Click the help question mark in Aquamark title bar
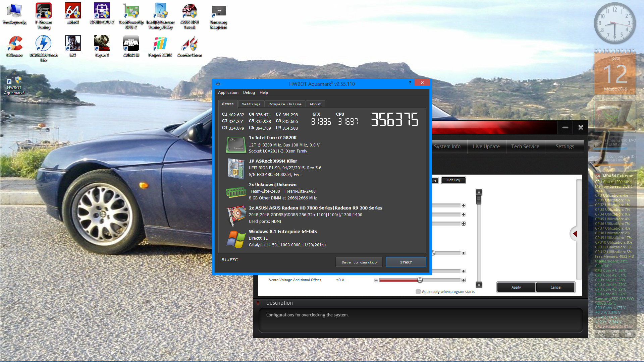 pos(410,83)
